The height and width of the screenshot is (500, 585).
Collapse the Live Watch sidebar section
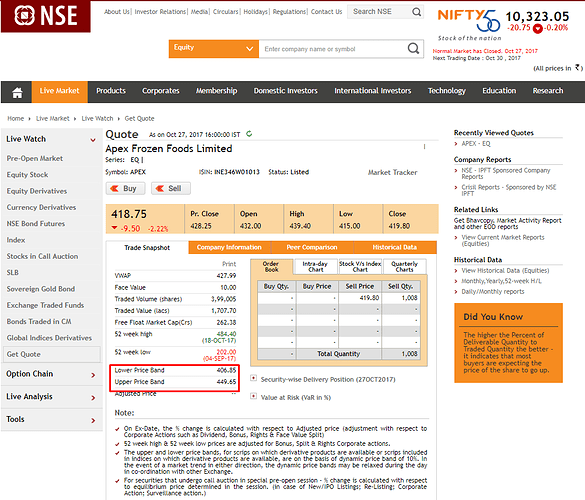(x=93, y=140)
